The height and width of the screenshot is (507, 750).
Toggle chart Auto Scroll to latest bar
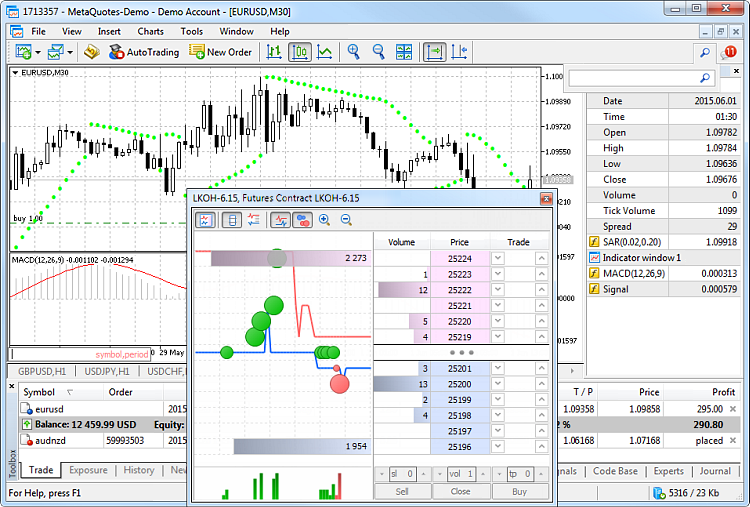coord(434,52)
